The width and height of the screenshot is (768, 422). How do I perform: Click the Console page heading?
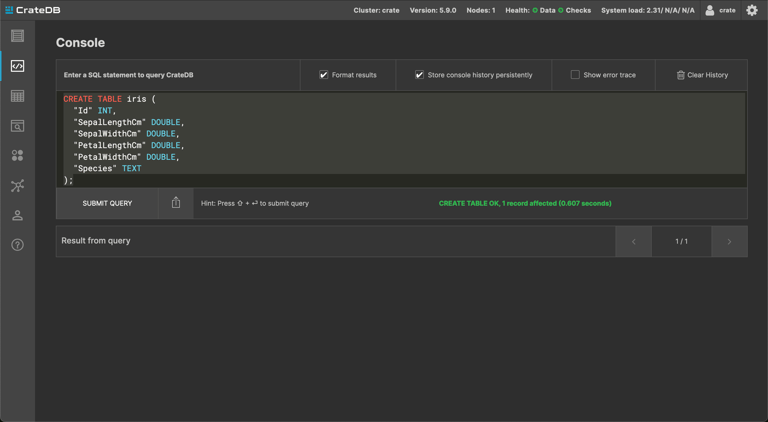click(x=80, y=43)
